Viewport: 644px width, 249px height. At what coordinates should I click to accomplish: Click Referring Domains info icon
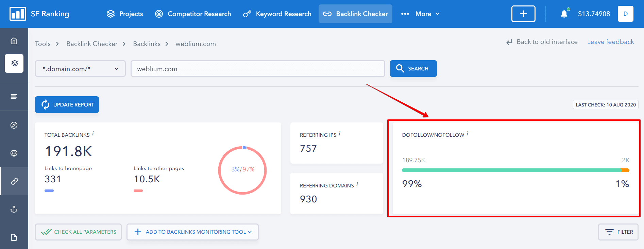(x=357, y=185)
